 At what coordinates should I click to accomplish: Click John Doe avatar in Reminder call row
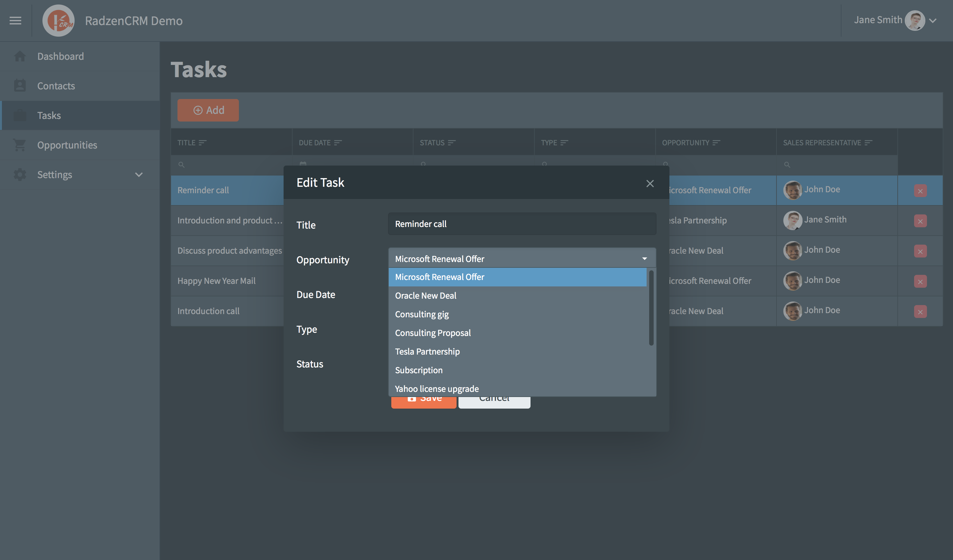point(793,190)
